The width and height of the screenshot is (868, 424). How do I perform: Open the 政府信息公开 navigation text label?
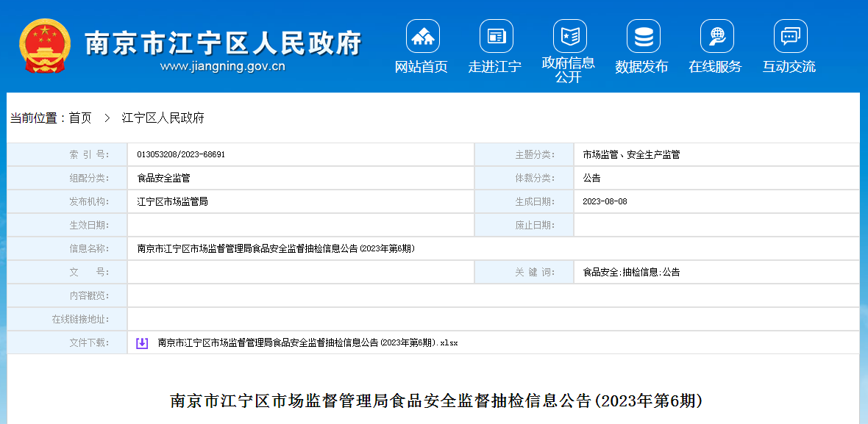pos(569,69)
